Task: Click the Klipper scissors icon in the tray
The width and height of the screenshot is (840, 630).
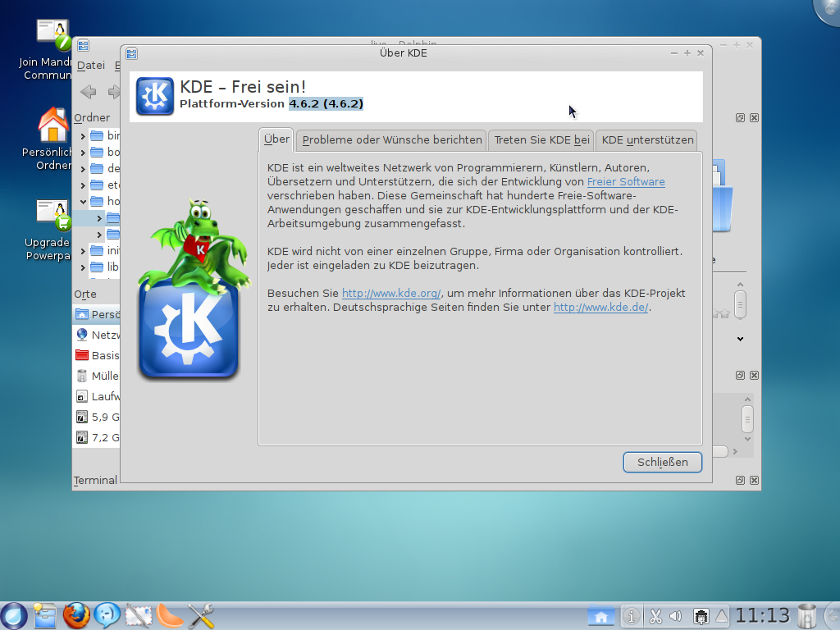Action: tap(655, 615)
